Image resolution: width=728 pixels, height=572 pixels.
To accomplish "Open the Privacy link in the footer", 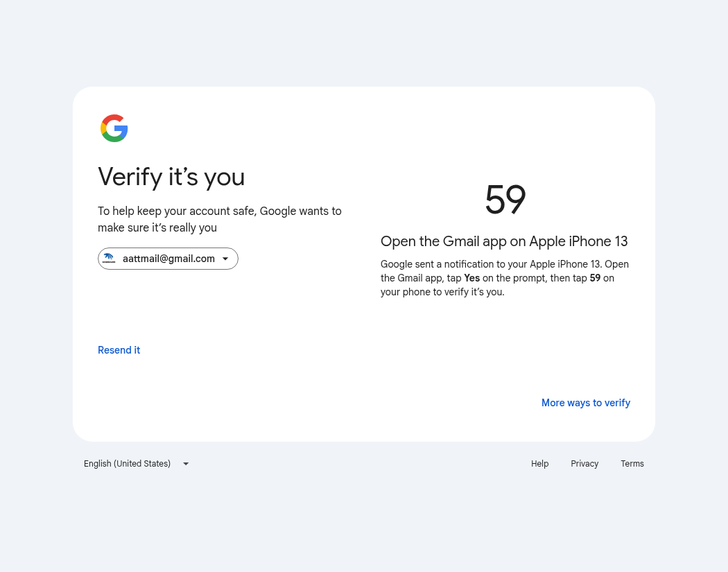I will (x=584, y=464).
